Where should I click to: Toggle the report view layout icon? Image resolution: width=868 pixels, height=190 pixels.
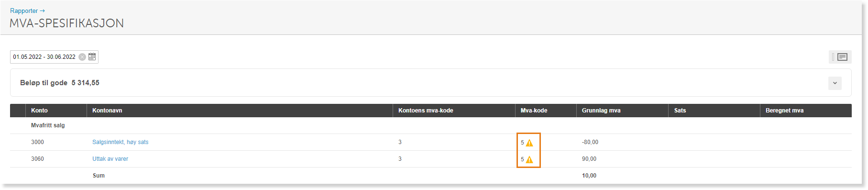pos(840,57)
